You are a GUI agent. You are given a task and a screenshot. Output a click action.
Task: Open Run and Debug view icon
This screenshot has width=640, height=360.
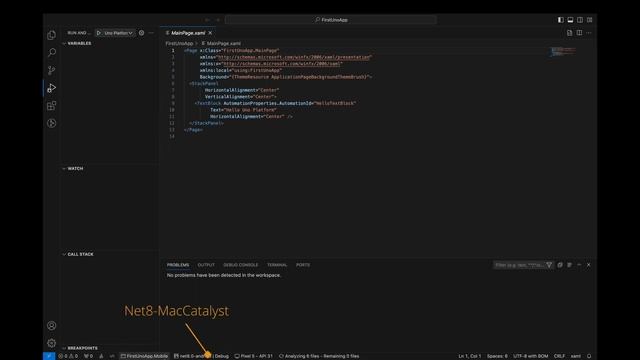51,88
